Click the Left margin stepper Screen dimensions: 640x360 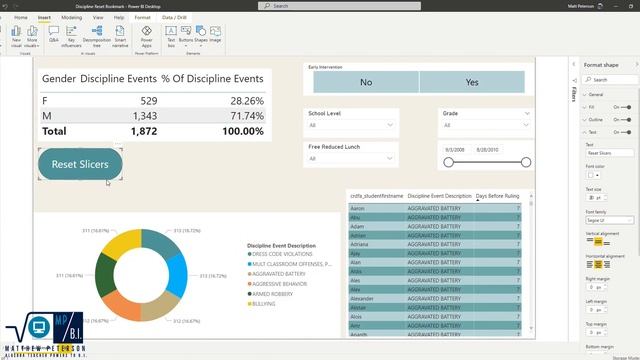point(596,310)
